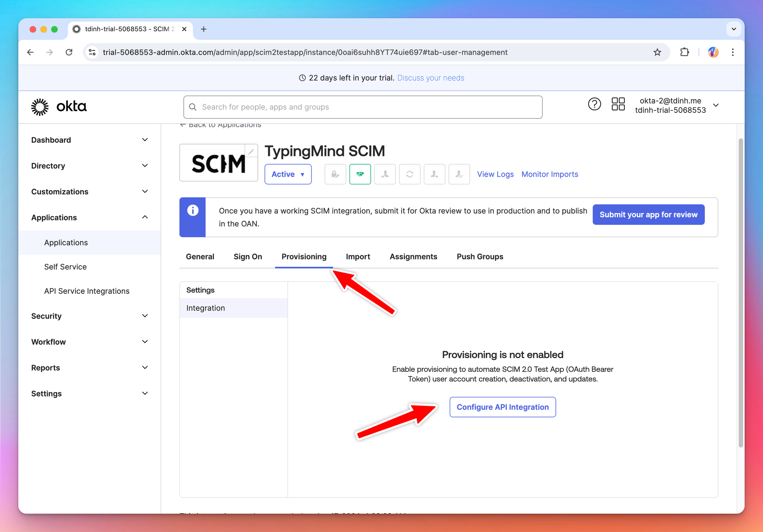
Task: Select the Provisioning tab
Action: (304, 257)
